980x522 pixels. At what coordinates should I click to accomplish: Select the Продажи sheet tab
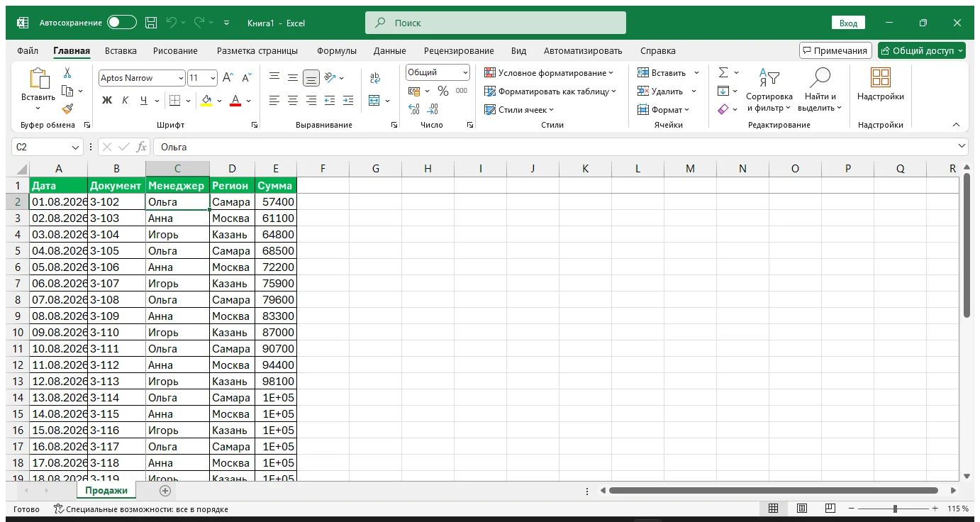pos(106,491)
